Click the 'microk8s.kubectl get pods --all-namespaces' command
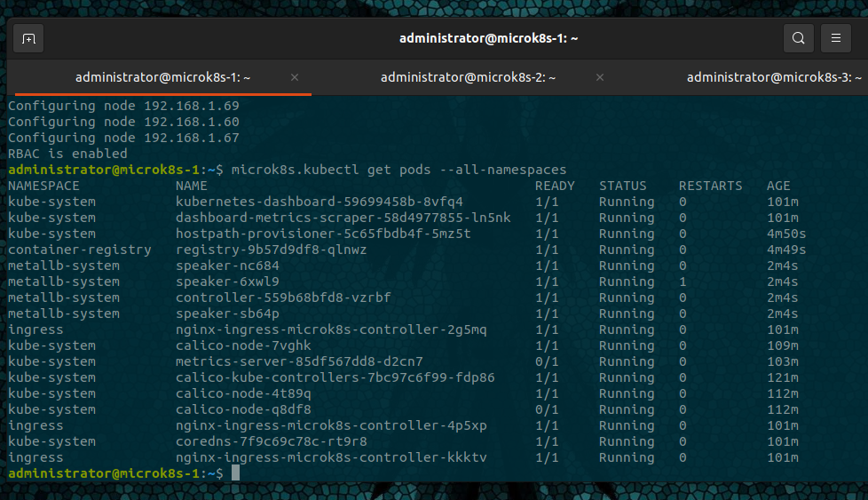The image size is (868, 500). [x=399, y=170]
